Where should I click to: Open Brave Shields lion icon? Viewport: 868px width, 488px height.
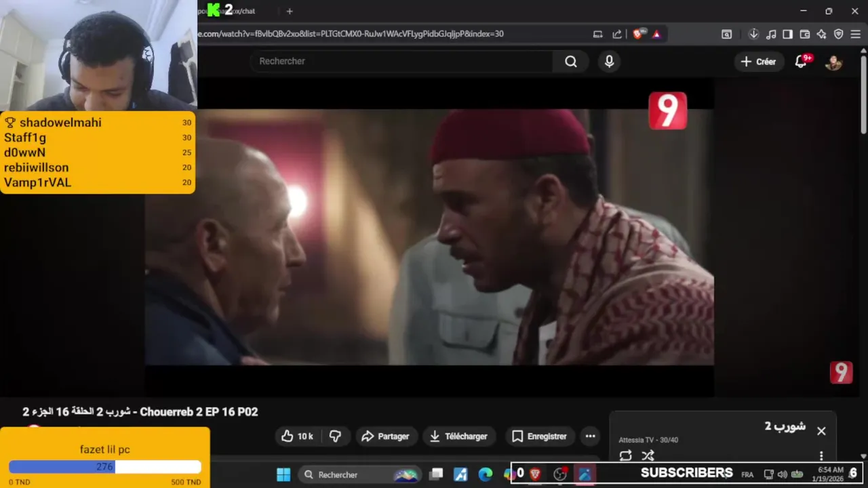pos(638,34)
